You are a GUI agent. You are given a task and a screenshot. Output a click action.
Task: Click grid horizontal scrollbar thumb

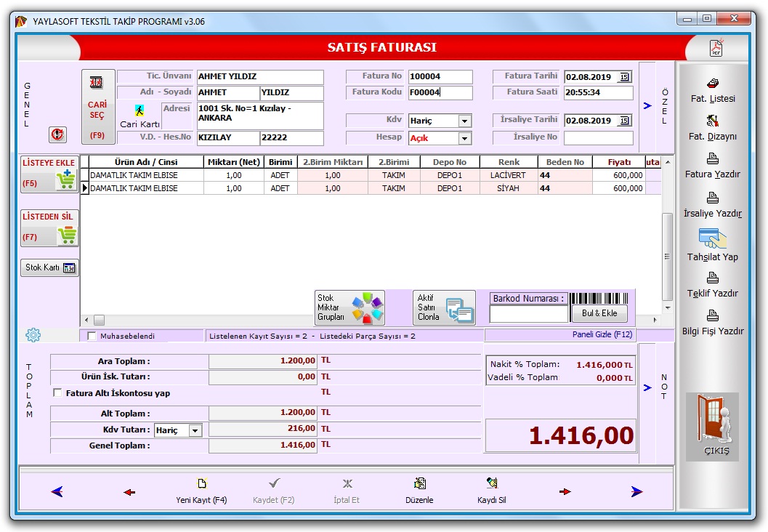tap(99, 320)
